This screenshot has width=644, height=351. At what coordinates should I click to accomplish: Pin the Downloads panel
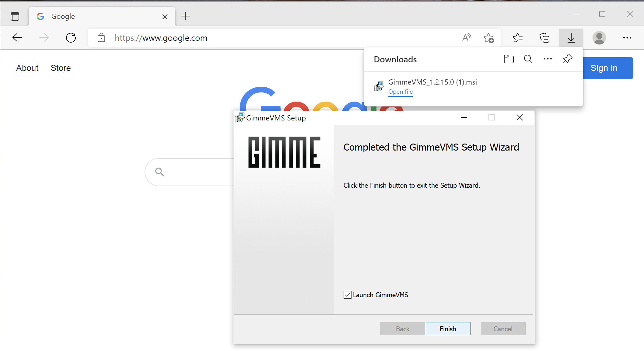tap(568, 59)
